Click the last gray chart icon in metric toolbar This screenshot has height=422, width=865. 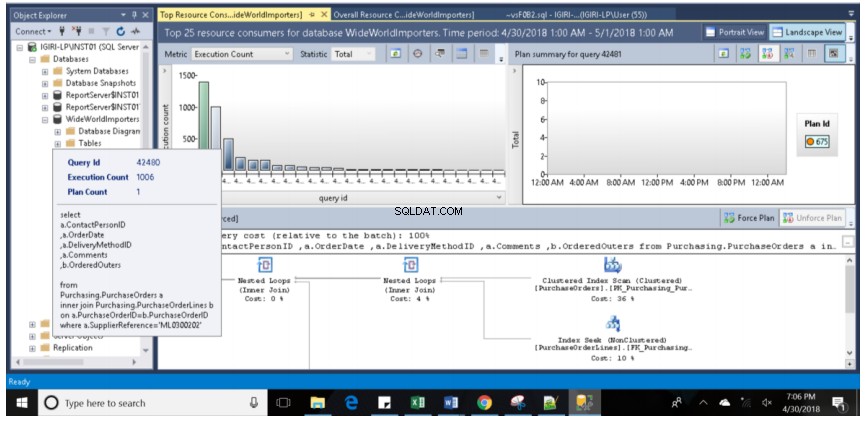pyautogui.click(x=484, y=54)
